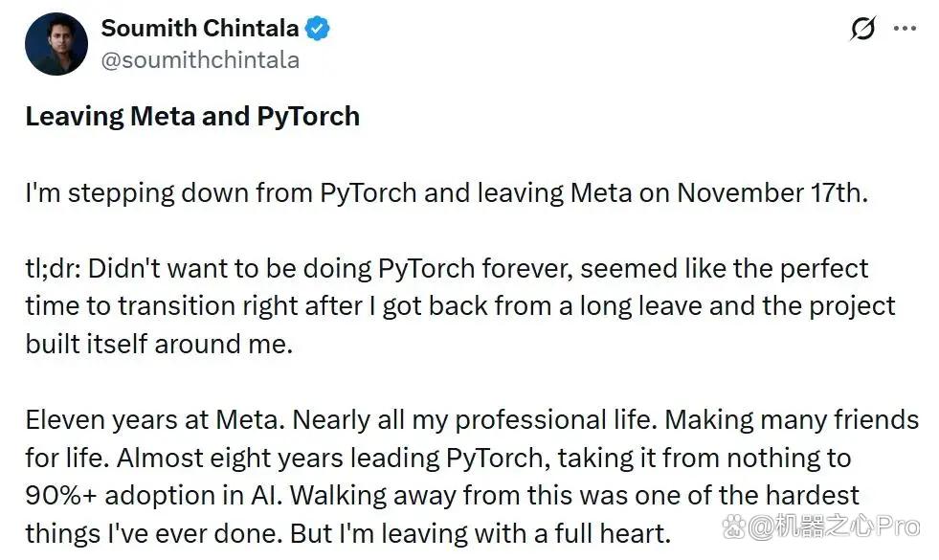Click the sentence I'm stepping down from PyTorch
The image size is (939, 560).
(221, 192)
